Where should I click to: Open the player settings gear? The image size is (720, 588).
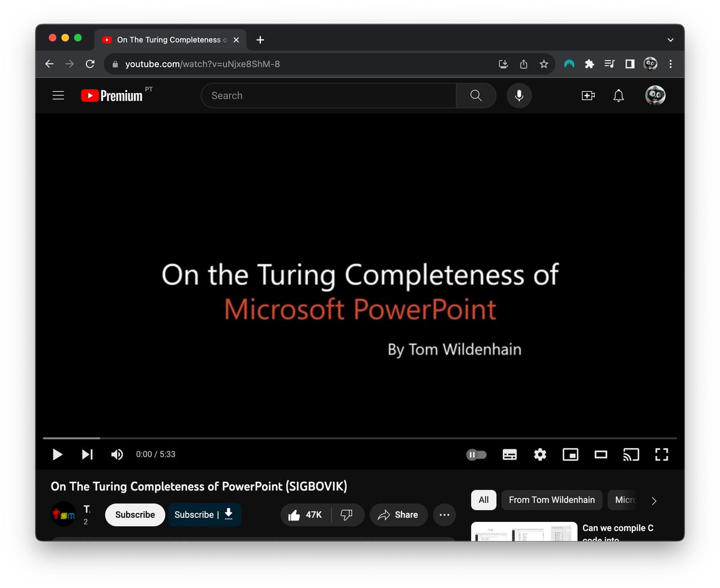540,454
